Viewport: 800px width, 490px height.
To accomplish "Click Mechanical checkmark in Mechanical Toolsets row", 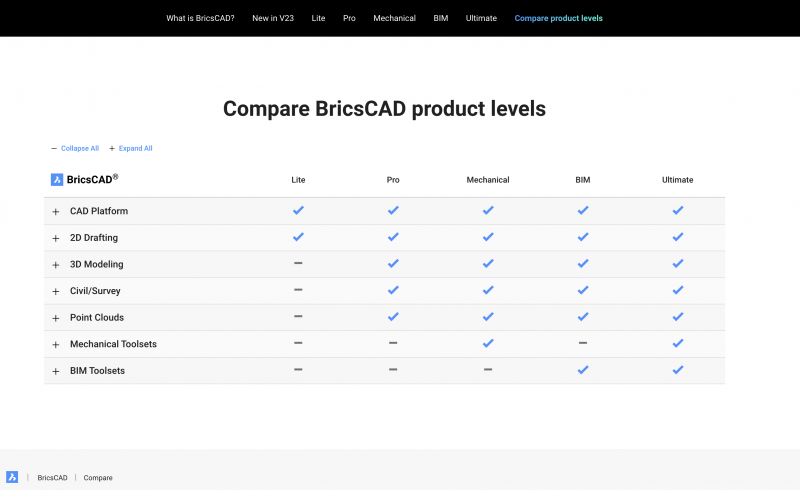I will click(x=488, y=343).
